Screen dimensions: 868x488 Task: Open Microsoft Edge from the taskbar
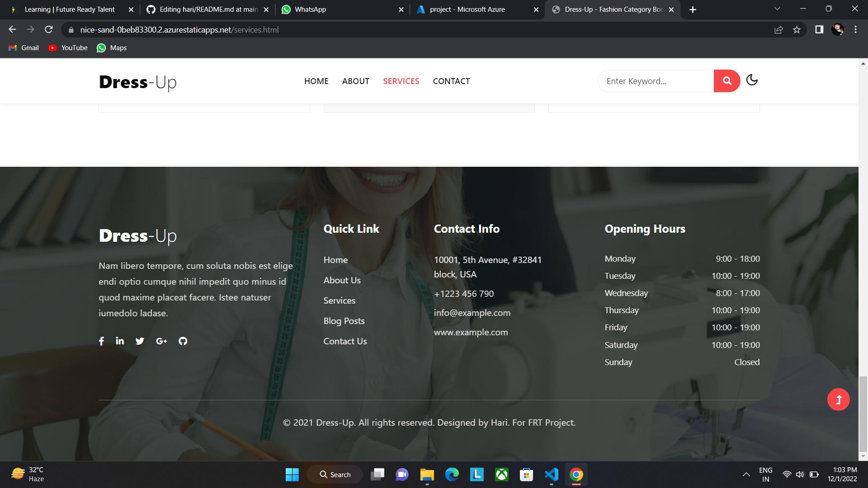click(x=452, y=474)
